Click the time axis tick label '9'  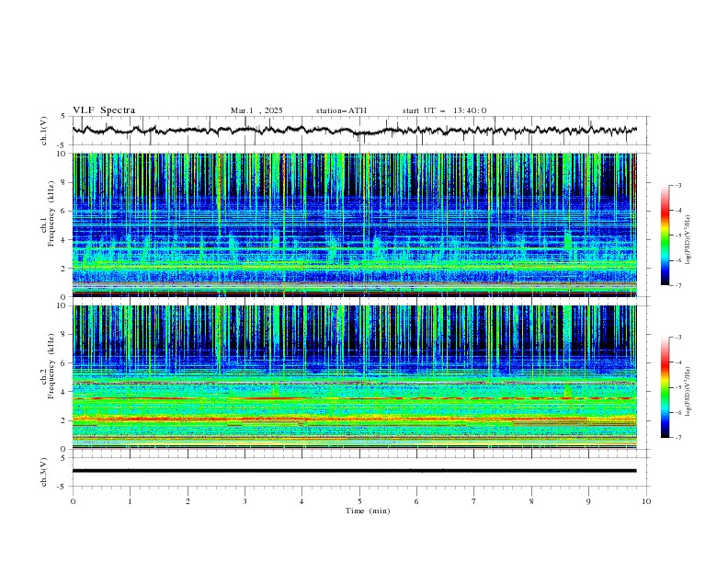click(x=588, y=501)
